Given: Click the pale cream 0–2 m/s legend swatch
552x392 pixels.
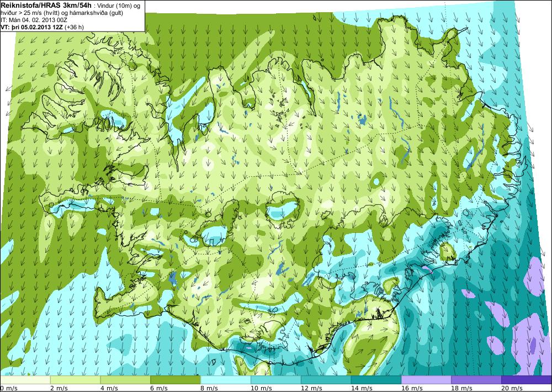Looking at the screenshot, I should 25,380.
